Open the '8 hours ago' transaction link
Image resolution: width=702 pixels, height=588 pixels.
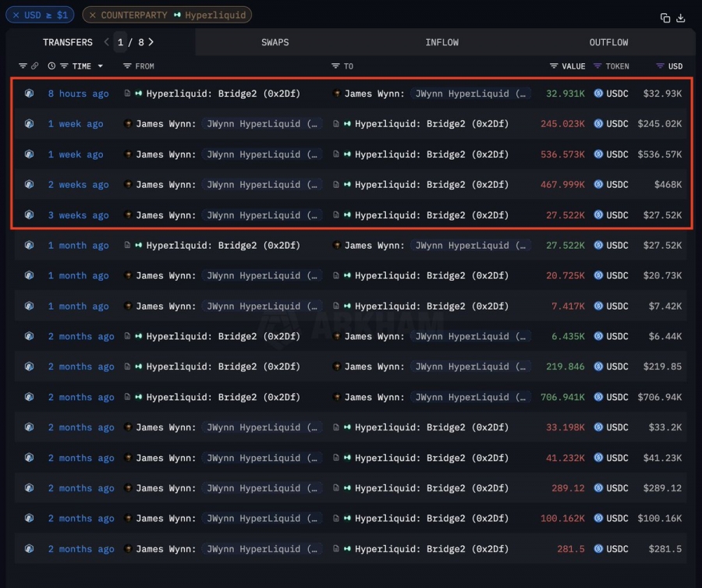pyautogui.click(x=78, y=94)
